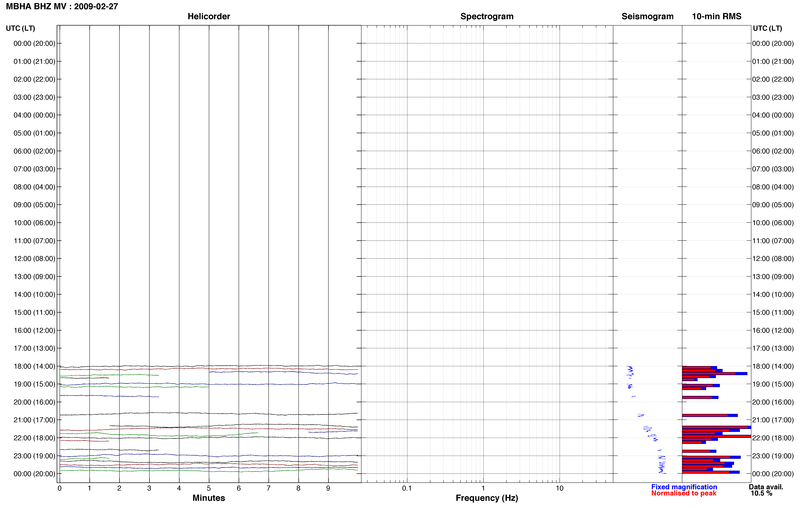Viewport: 812px width, 508px height.
Task: Click 07:00 (03:00) on the left time axis
Action: click(x=34, y=169)
